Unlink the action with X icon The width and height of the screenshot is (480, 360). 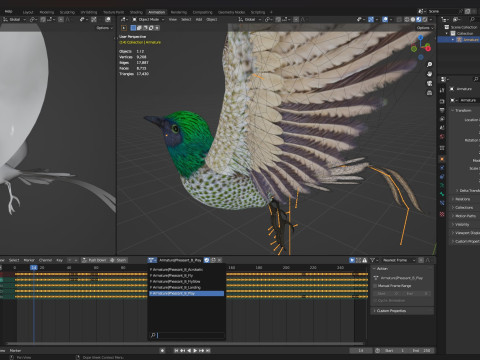click(219, 260)
